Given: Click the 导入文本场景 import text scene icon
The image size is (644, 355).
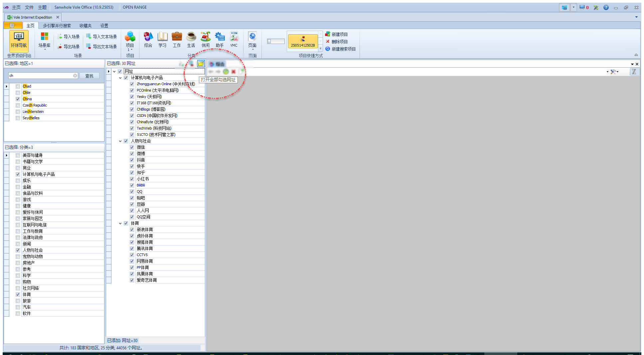Looking at the screenshot, I should [89, 37].
